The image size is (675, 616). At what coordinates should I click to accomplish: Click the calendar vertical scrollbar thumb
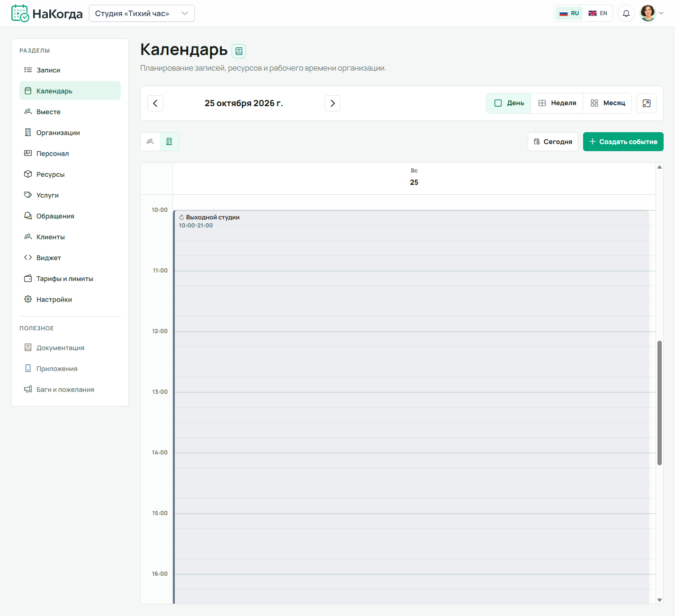(x=659, y=403)
